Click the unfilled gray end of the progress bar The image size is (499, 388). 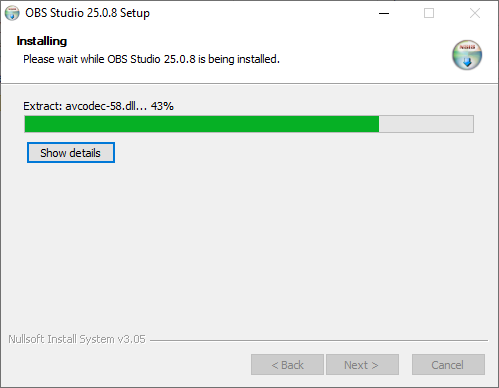[x=426, y=124]
